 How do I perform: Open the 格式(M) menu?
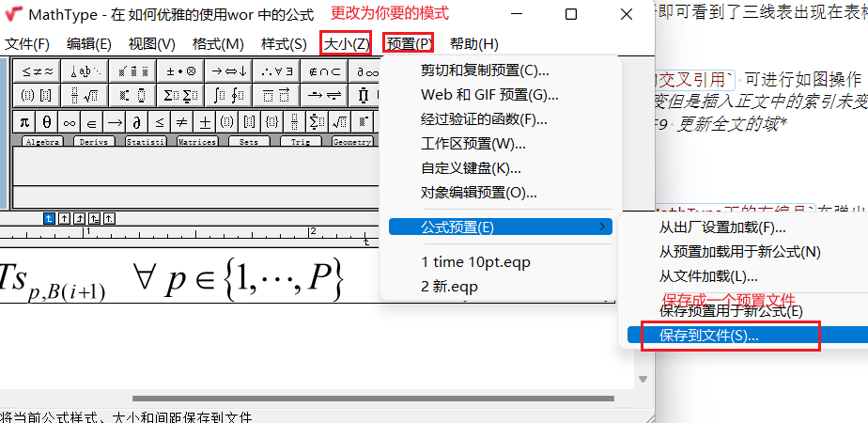coord(218,44)
